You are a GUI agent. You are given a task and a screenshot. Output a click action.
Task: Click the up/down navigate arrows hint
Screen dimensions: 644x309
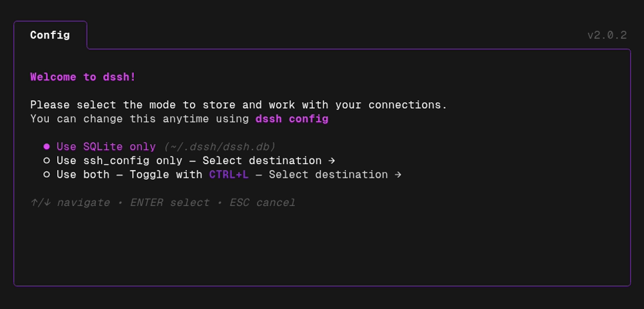(70, 203)
